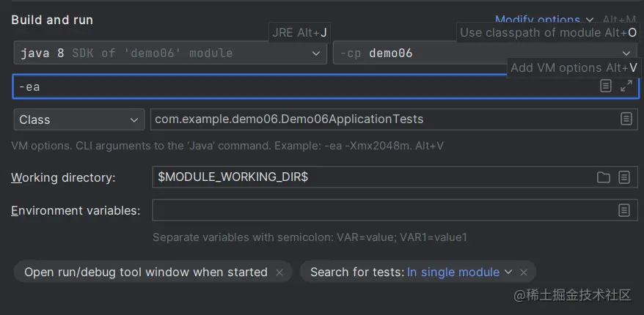The width and height of the screenshot is (644, 315).
Task: Click the $MODULE_WORKING_DIR$ text field
Action: 367,177
